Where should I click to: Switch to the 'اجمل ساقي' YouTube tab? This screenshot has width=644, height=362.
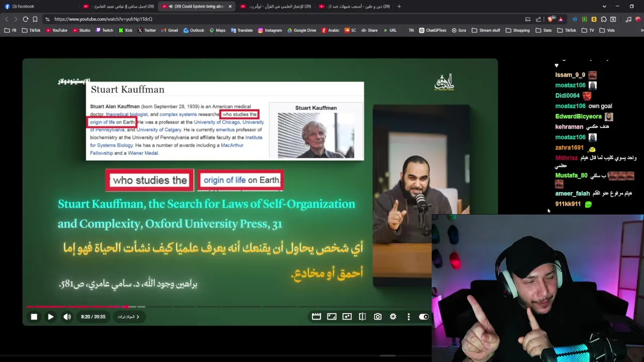pyautogui.click(x=119, y=6)
